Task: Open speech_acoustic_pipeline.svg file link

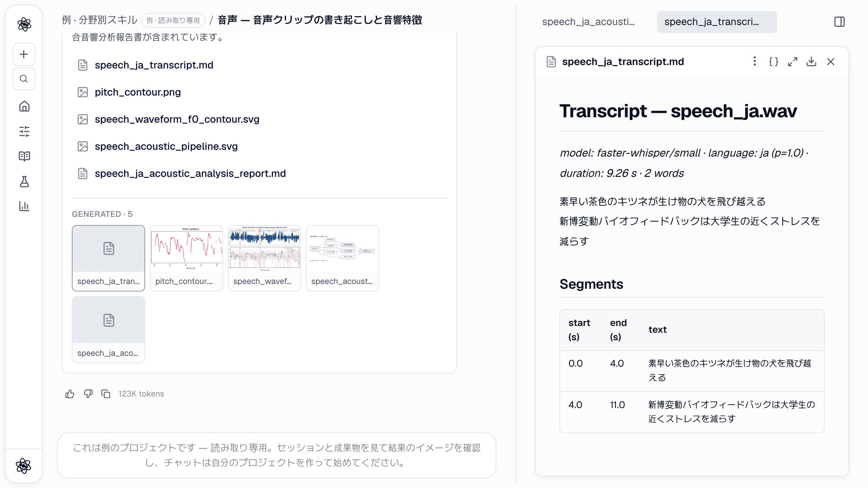Action: pyautogui.click(x=166, y=146)
